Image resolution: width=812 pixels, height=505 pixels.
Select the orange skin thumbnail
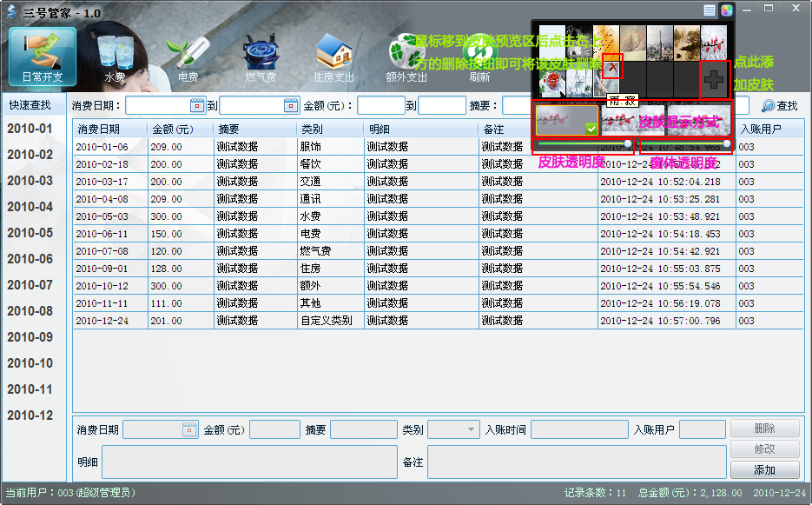(606, 42)
